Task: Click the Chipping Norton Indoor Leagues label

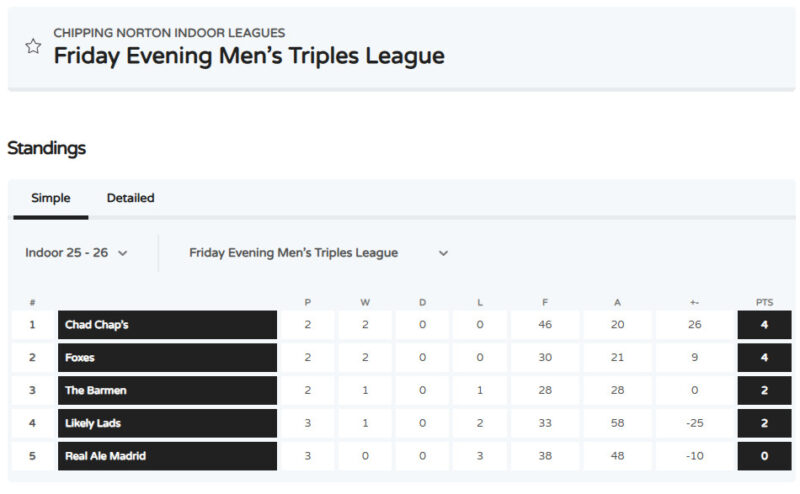Action: pyautogui.click(x=169, y=33)
